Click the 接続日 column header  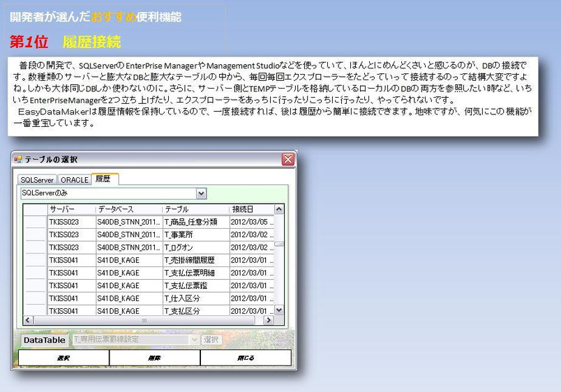pos(252,209)
